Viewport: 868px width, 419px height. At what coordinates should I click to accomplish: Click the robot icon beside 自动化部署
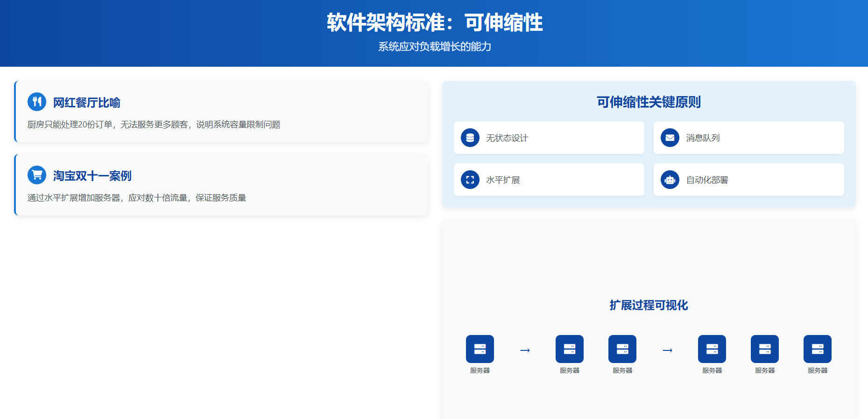coord(670,180)
